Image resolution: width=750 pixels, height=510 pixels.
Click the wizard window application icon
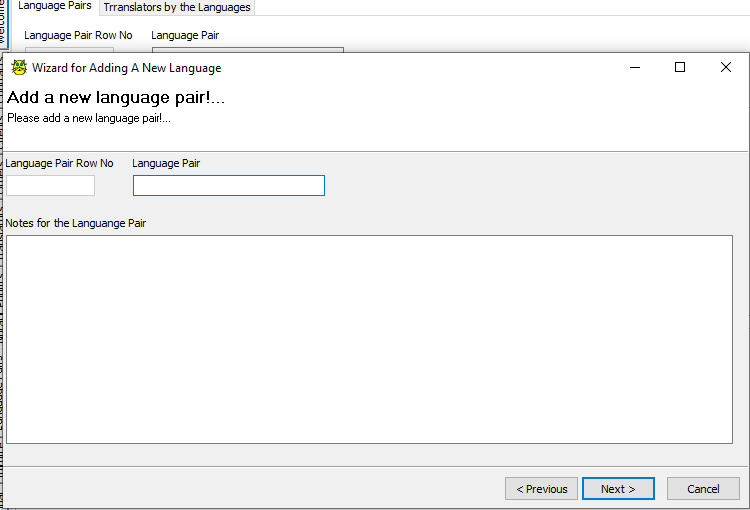19,67
